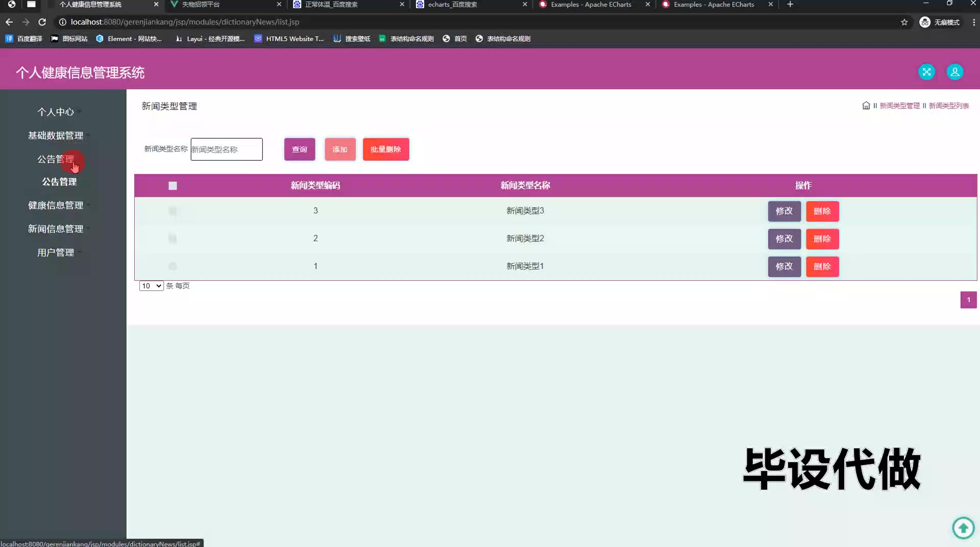This screenshot has width=980, height=547.
Task: Click cell text 新闻类型2
Action: pos(525,238)
